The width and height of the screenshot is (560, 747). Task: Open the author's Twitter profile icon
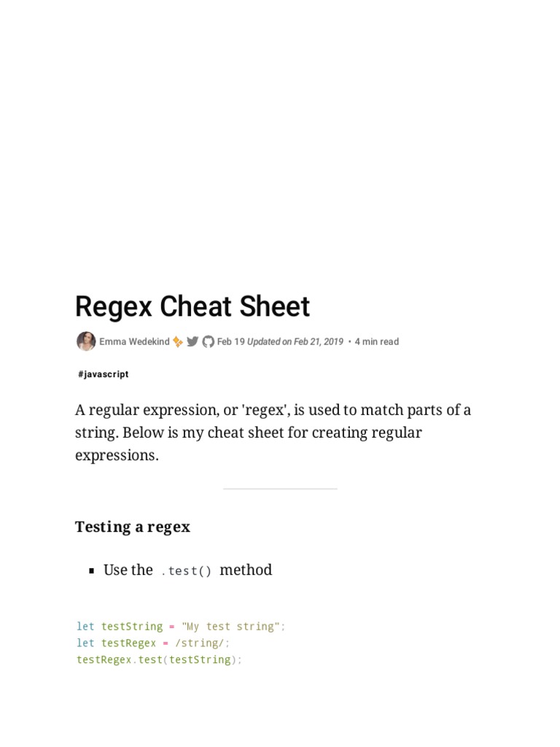192,341
